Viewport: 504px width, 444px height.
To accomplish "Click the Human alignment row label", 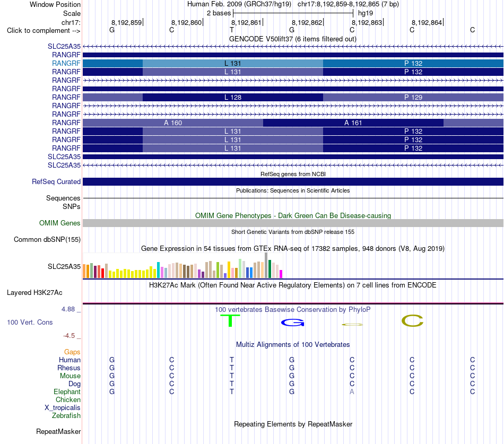I will pyautogui.click(x=69, y=360).
